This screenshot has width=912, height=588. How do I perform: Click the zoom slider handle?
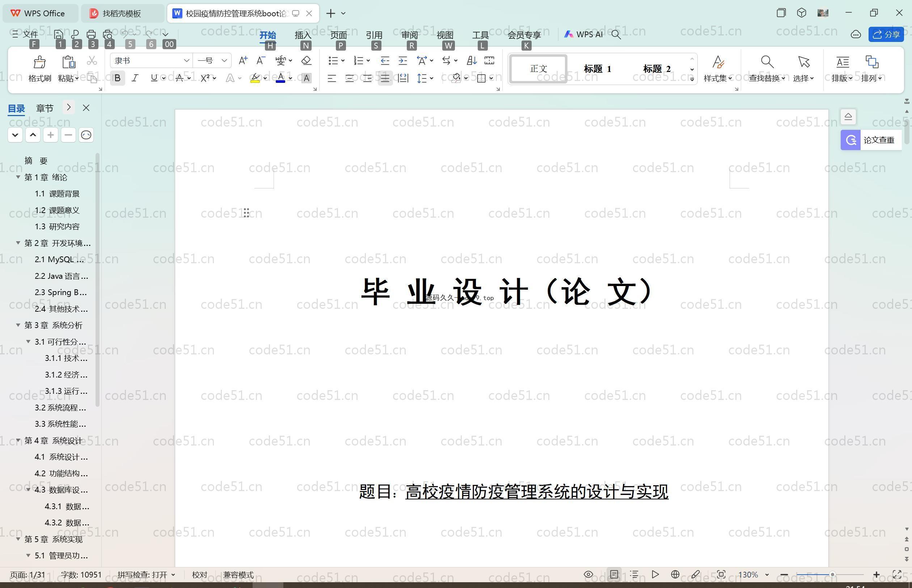pos(832,574)
